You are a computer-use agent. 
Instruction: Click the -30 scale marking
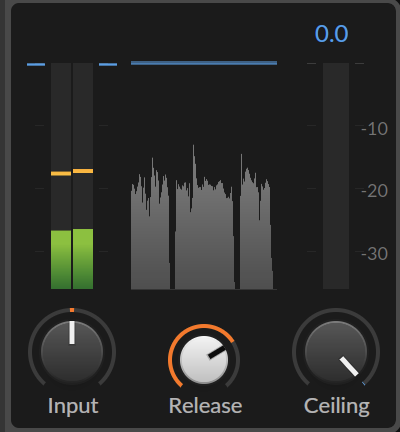pos(374,254)
